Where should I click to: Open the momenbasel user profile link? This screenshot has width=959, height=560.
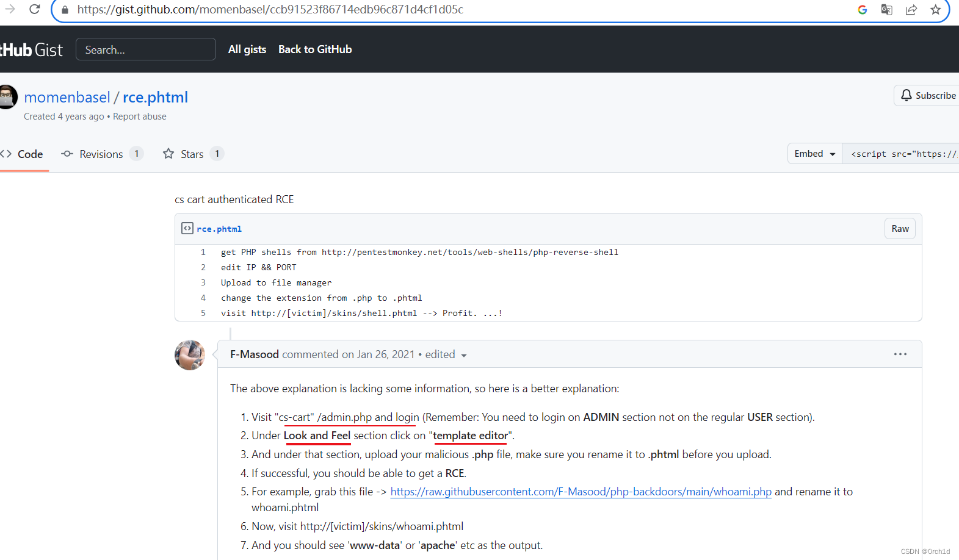point(67,97)
